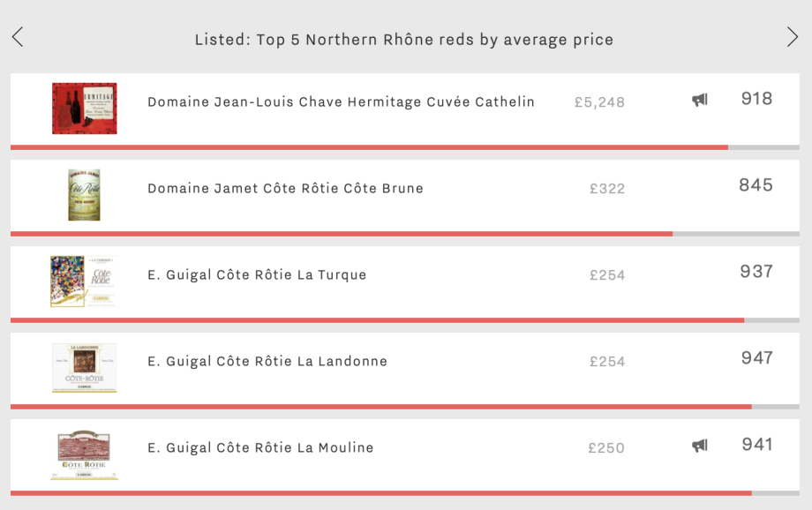The image size is (812, 510).
Task: Click the red score bar under La Turque
Action: pos(377,320)
